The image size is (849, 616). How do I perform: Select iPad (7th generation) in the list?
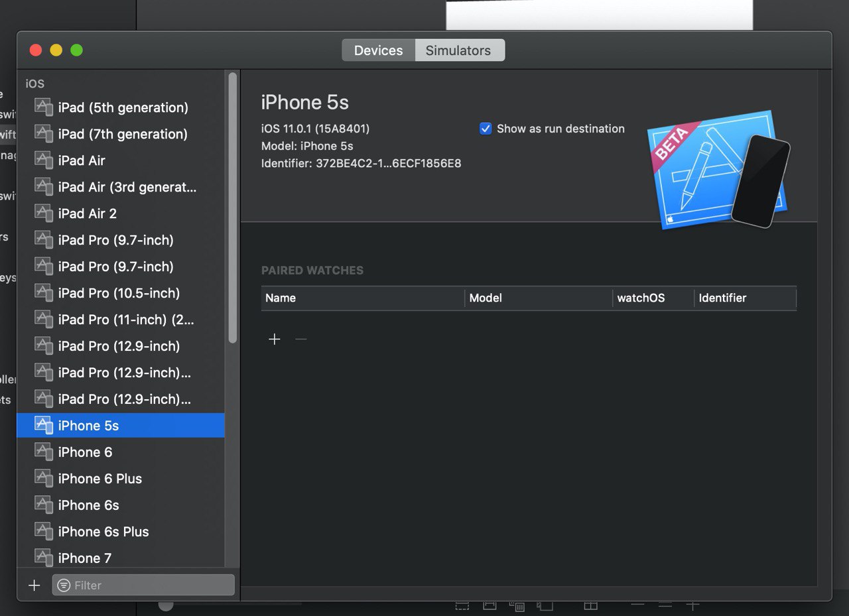coord(121,134)
